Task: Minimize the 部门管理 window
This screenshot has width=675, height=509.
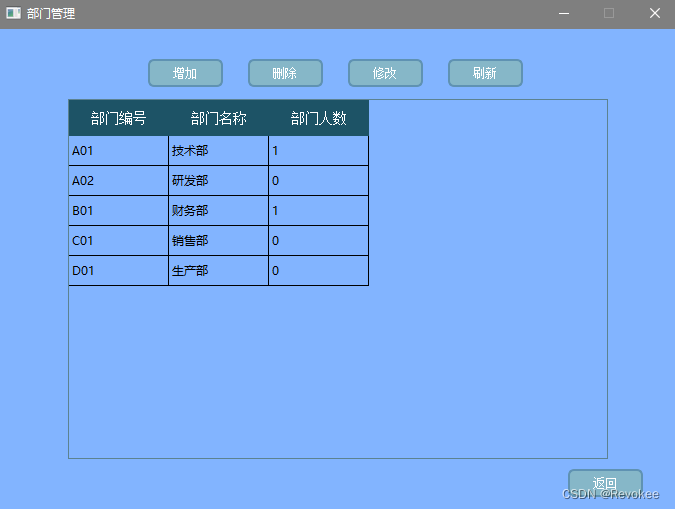Action: (564, 14)
